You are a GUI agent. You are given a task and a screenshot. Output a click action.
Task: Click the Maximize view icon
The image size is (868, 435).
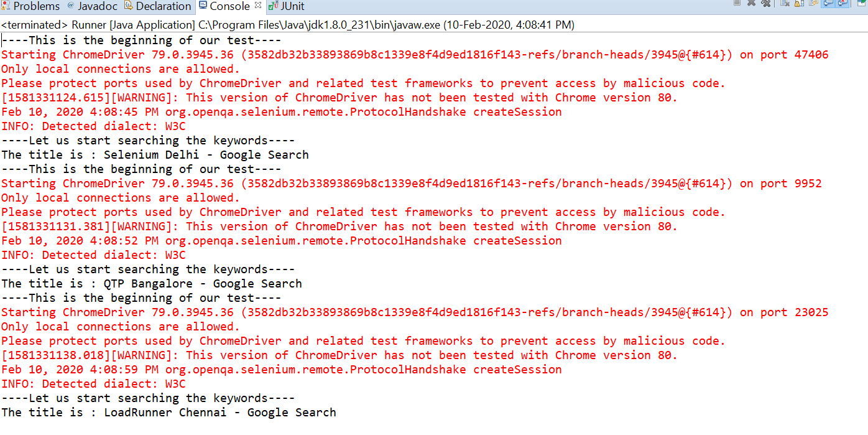pyautogui.click(x=867, y=6)
